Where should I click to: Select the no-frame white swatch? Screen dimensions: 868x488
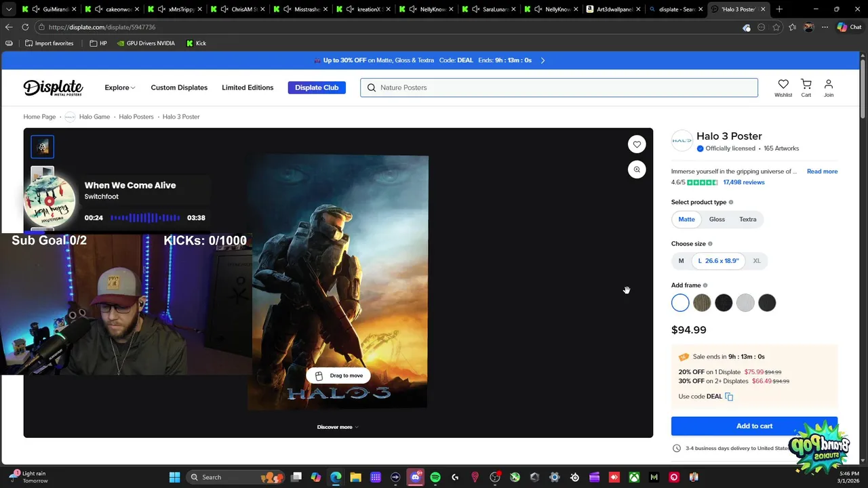[680, 303]
